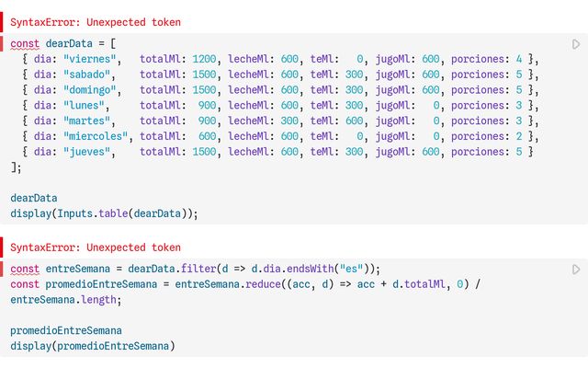Viewport: 588px width, 368px height.
Task: Click the "es" string argument
Action: pyautogui.click(x=351, y=269)
